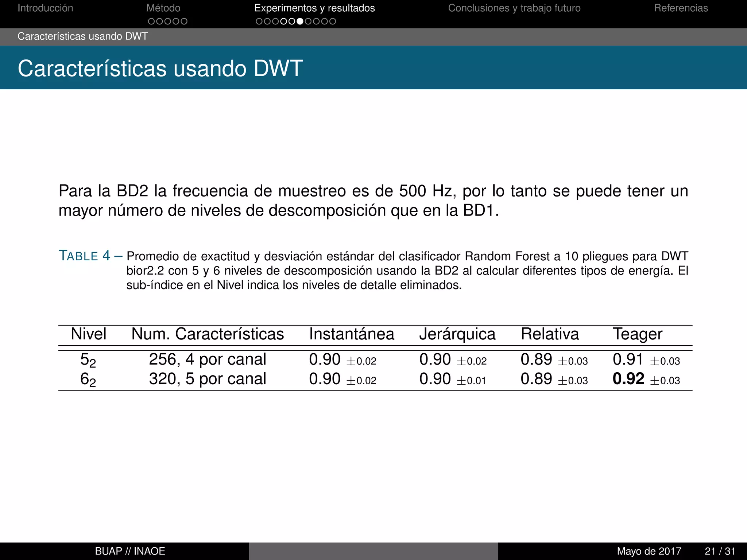Click the Nivel column header
747x560 pixels.
89,334
